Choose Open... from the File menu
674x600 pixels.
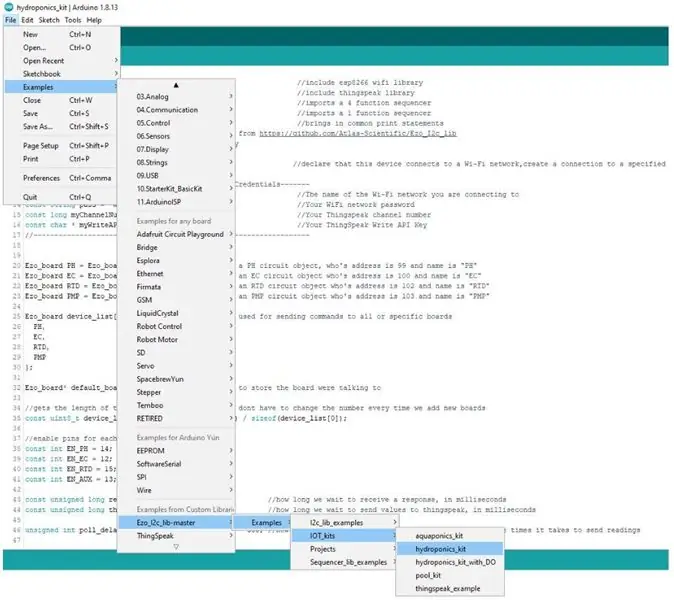click(62, 47)
